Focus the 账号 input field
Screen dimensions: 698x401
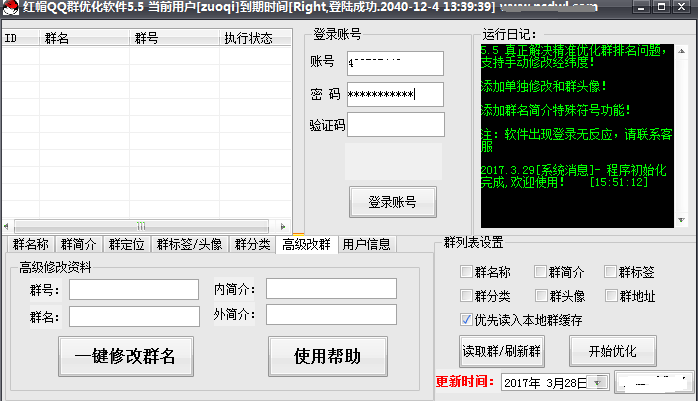tap(395, 63)
